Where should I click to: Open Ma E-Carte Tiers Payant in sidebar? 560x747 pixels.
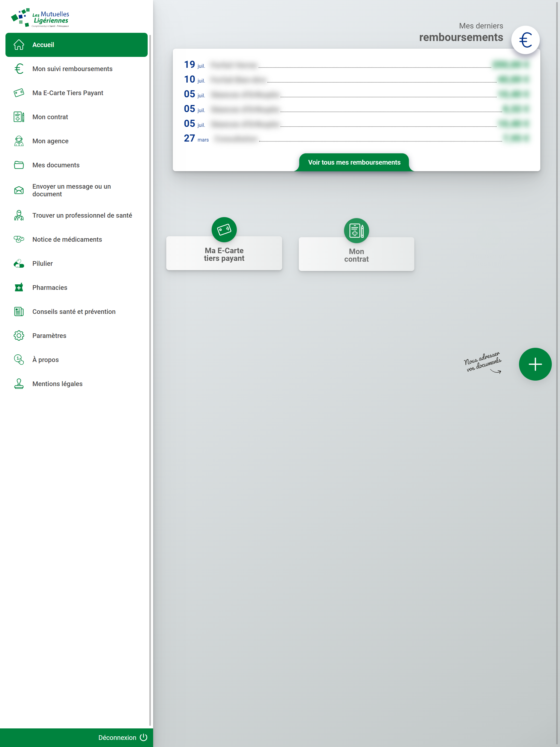pyautogui.click(x=76, y=93)
